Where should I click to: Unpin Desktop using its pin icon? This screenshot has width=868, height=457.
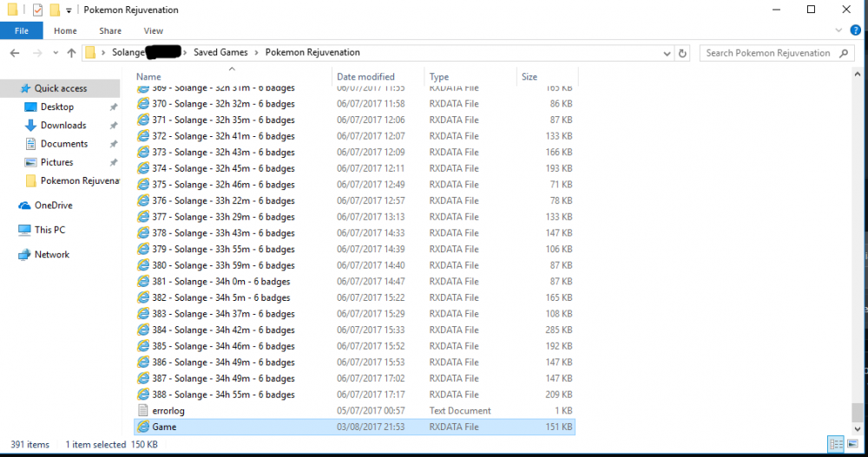pyautogui.click(x=114, y=108)
